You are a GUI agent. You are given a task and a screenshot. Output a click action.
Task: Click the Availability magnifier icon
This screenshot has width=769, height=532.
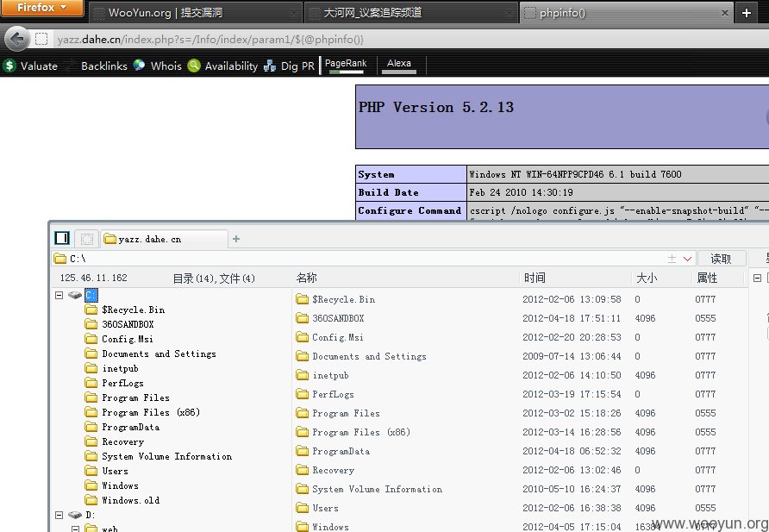pyautogui.click(x=194, y=66)
